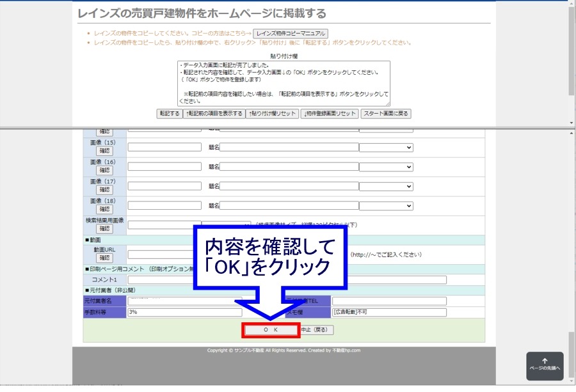Click the 中止（戻る） button

pyautogui.click(x=317, y=329)
